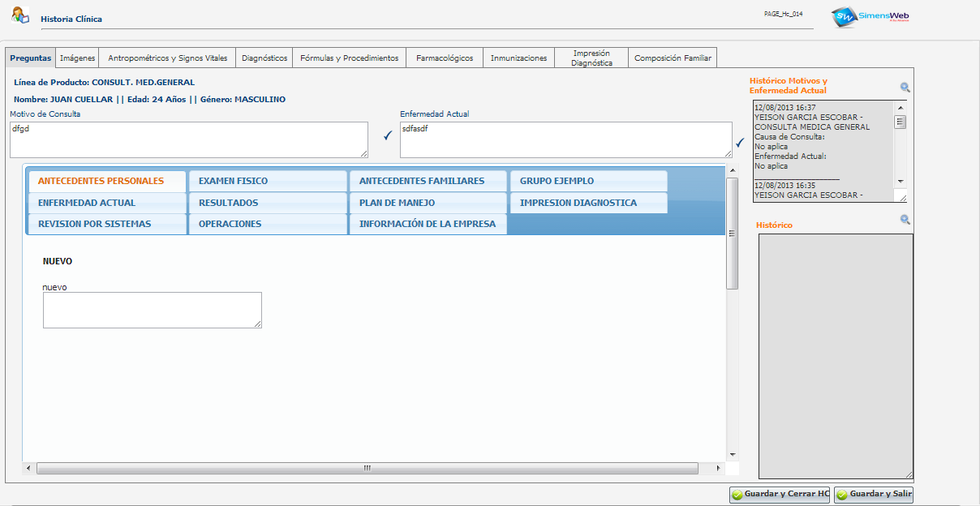980x506 pixels.
Task: Click the nuevo text area
Action: click(152, 310)
